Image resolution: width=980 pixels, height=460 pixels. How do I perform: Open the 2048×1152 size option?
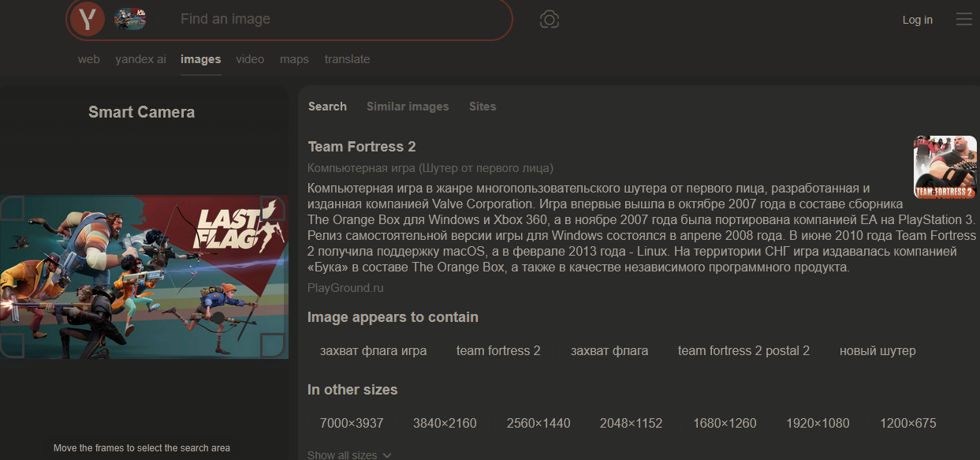point(632,423)
